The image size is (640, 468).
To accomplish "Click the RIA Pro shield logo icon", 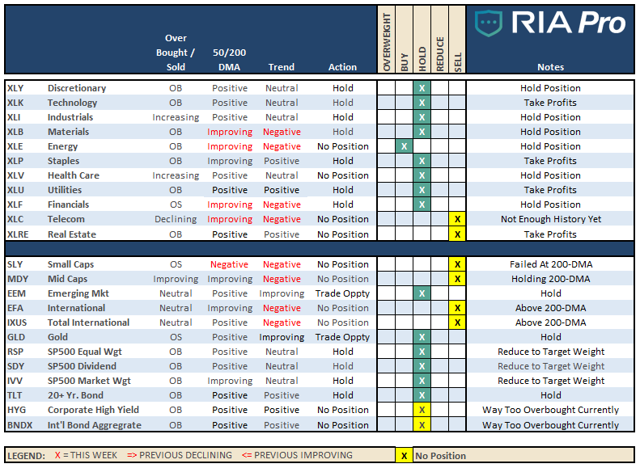I will 488,23.
